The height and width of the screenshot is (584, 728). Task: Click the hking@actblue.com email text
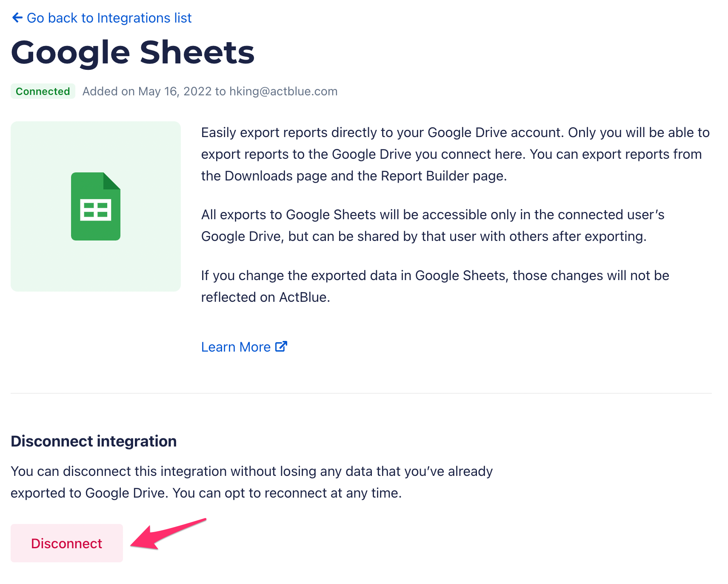point(283,91)
